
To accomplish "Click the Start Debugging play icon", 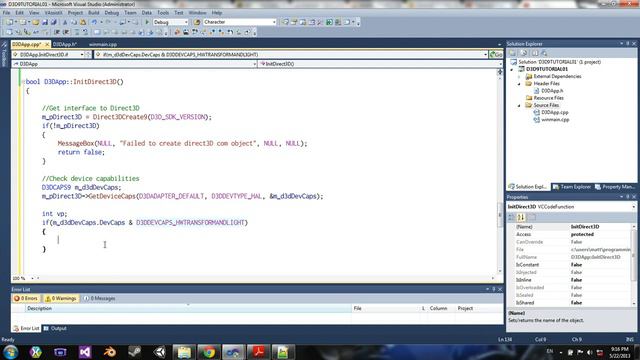I will [147, 22].
